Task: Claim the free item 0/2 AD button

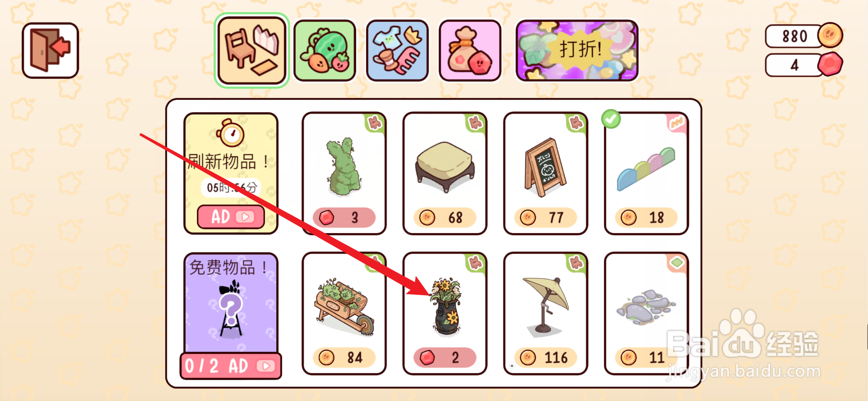Action: tap(231, 366)
